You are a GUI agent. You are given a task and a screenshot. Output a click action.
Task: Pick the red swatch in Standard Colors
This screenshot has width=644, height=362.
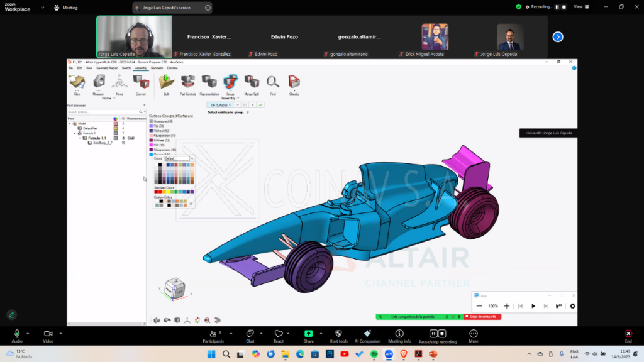click(x=160, y=191)
